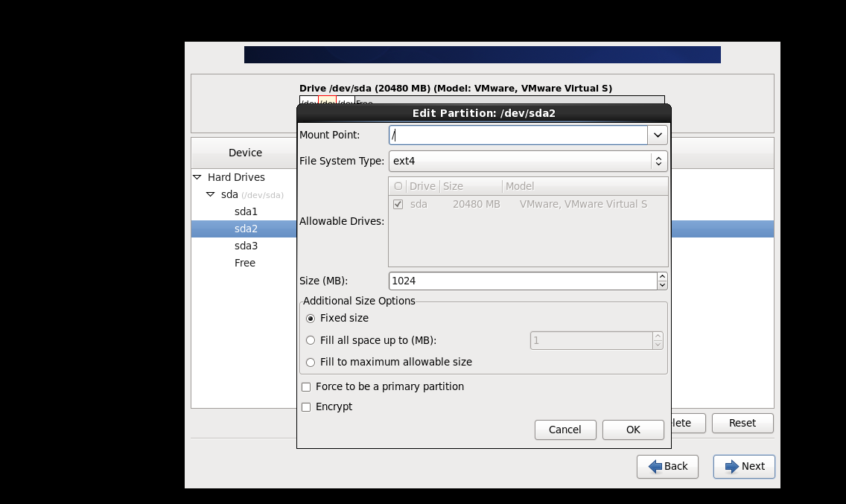The width and height of the screenshot is (846, 504).
Task: Enable Force to be a primary partition
Action: point(306,387)
